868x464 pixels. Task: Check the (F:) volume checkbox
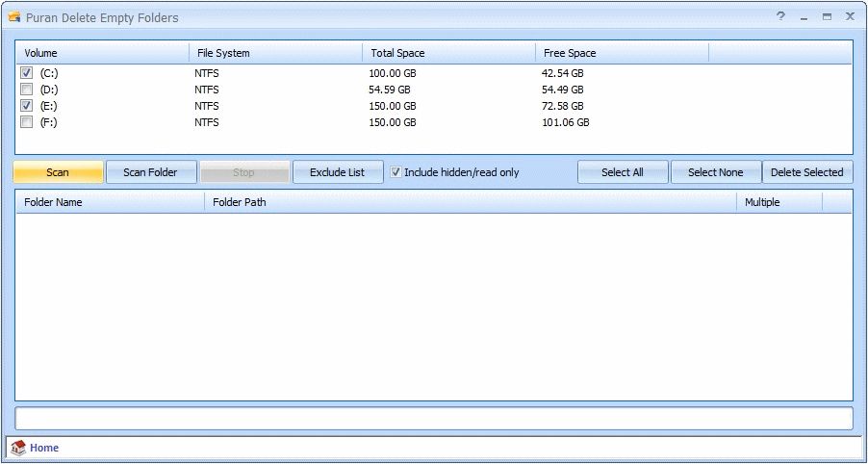coord(27,122)
